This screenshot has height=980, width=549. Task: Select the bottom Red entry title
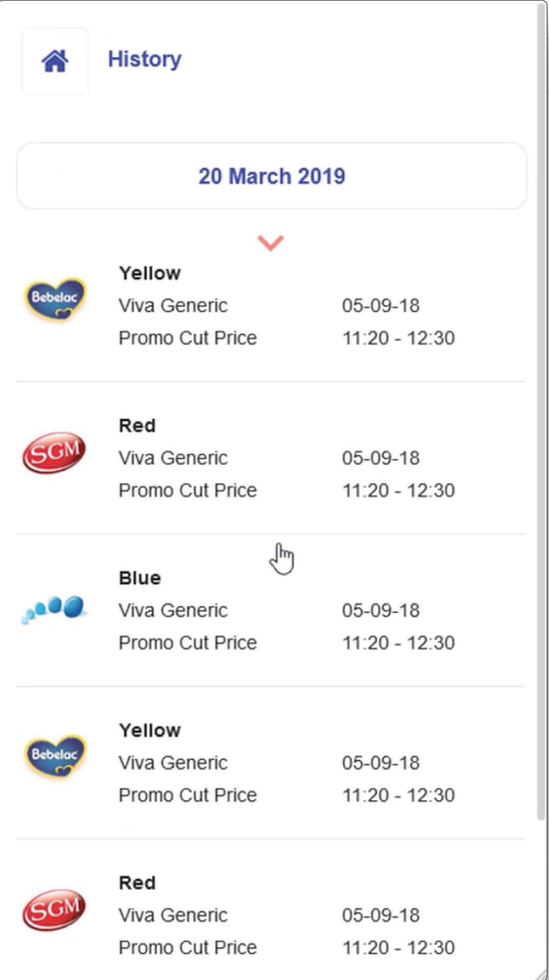[x=137, y=883]
